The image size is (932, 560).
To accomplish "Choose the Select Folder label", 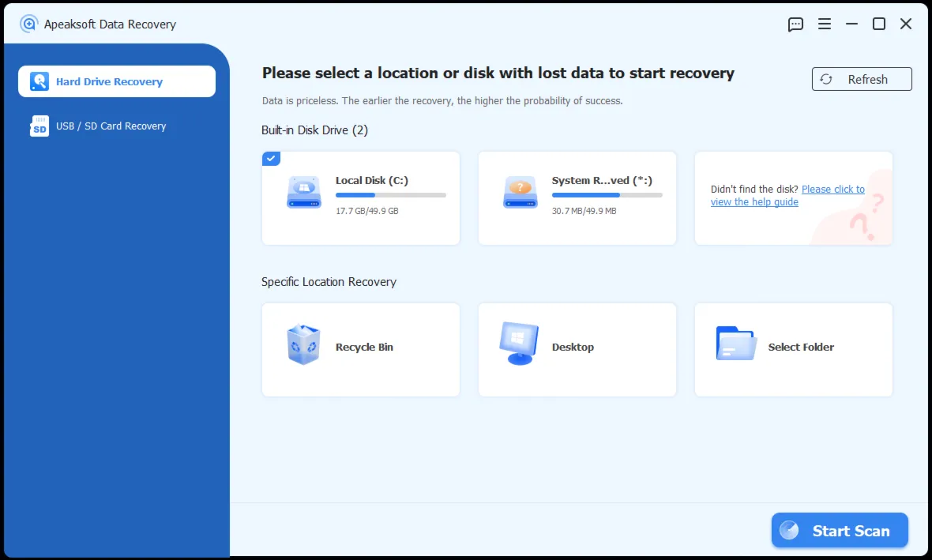I will point(801,348).
